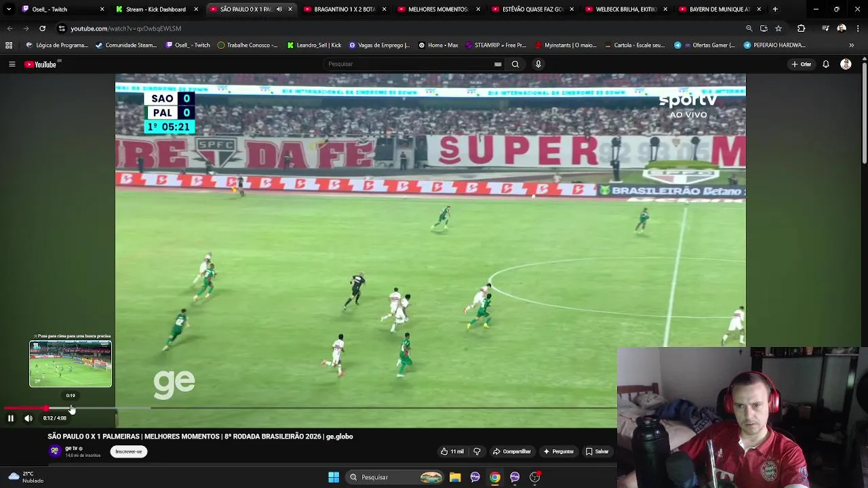
Task: Open a new browser tab
Action: click(x=775, y=9)
